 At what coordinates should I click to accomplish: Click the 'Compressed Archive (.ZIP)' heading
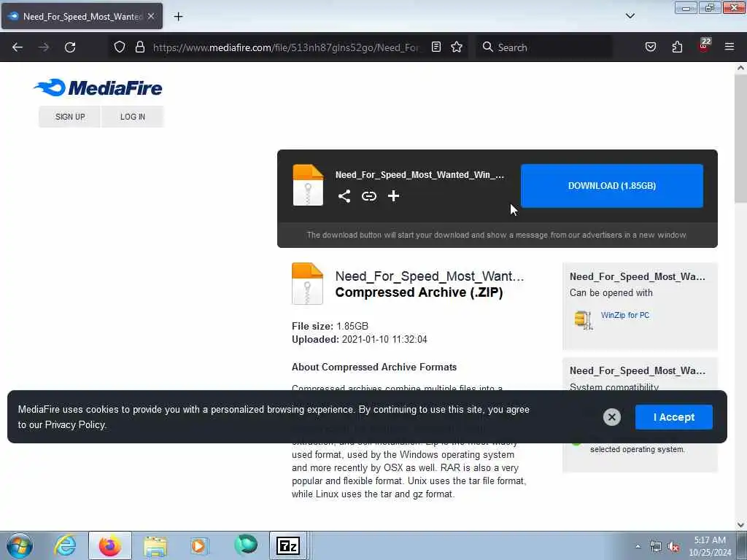[x=419, y=292]
